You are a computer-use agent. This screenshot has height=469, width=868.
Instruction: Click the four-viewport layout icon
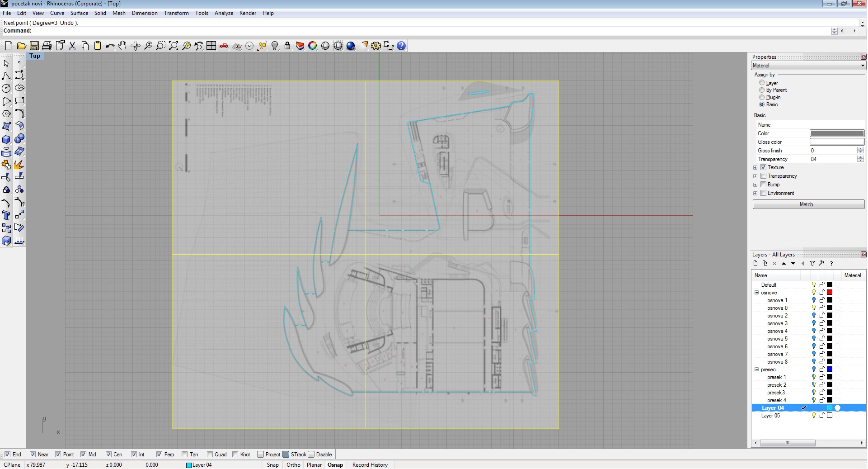pos(211,46)
